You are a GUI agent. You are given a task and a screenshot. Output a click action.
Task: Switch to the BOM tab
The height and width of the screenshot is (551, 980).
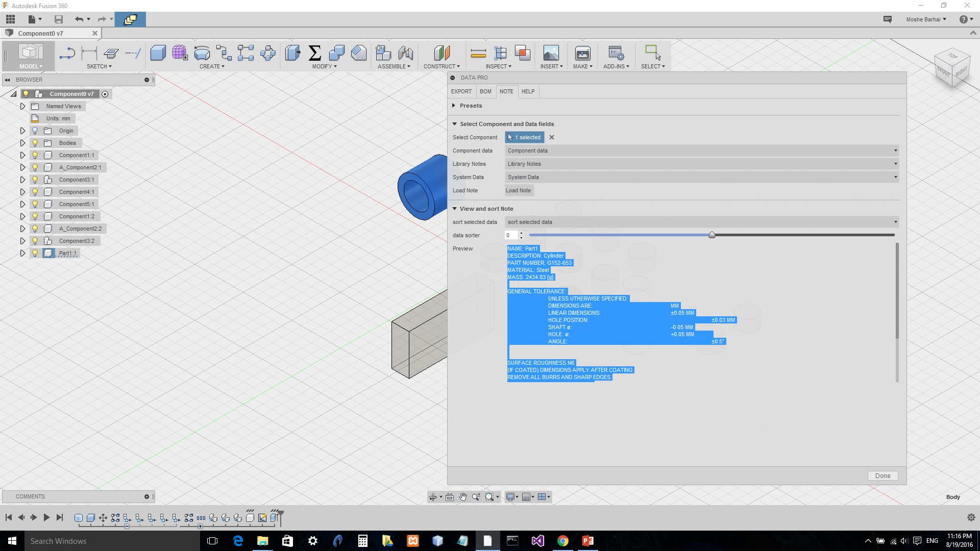pyautogui.click(x=485, y=91)
